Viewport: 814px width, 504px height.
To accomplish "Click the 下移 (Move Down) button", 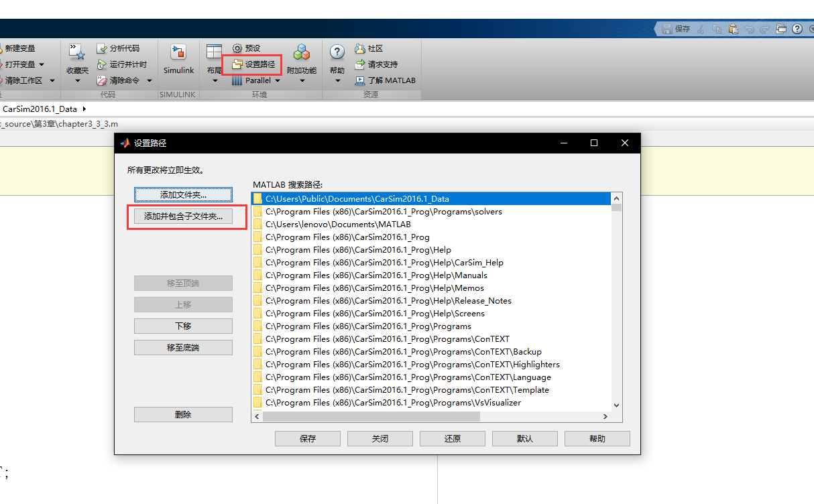I will pyautogui.click(x=183, y=326).
